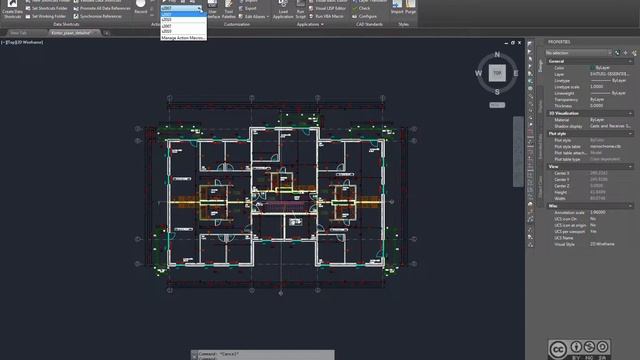
Task: Toggle PICKADD icon in Properties header
Action: pos(617,53)
